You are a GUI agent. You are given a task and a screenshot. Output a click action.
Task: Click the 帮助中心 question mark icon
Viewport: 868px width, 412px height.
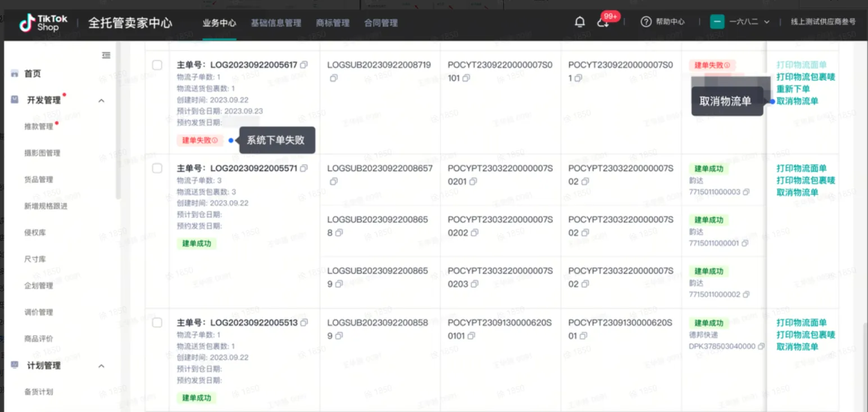[646, 22]
